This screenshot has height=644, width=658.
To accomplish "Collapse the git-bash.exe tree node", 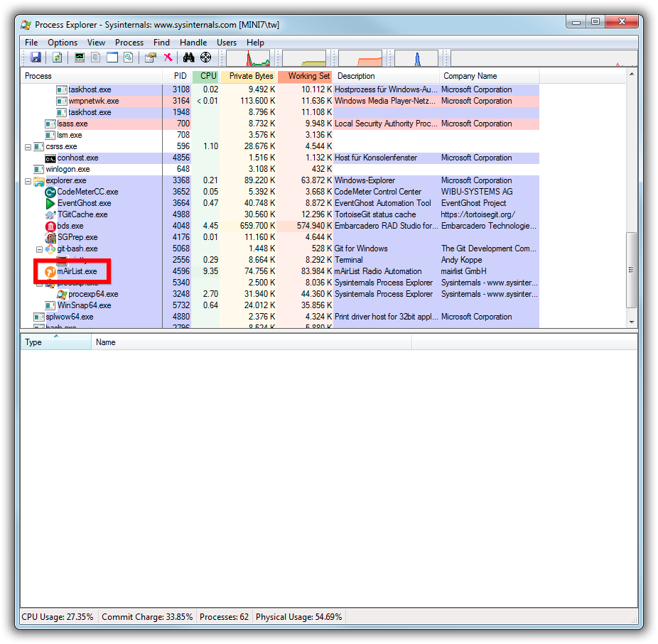I will pyautogui.click(x=40, y=249).
